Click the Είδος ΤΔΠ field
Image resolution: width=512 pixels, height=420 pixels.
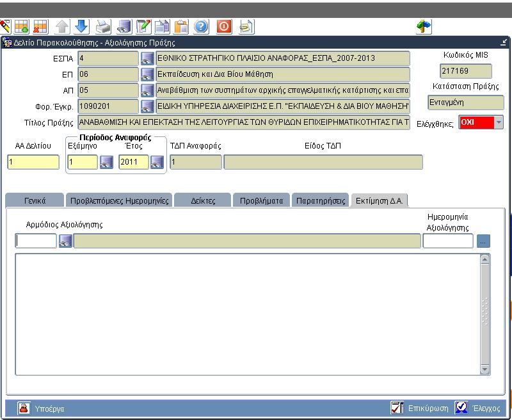tap(323, 162)
